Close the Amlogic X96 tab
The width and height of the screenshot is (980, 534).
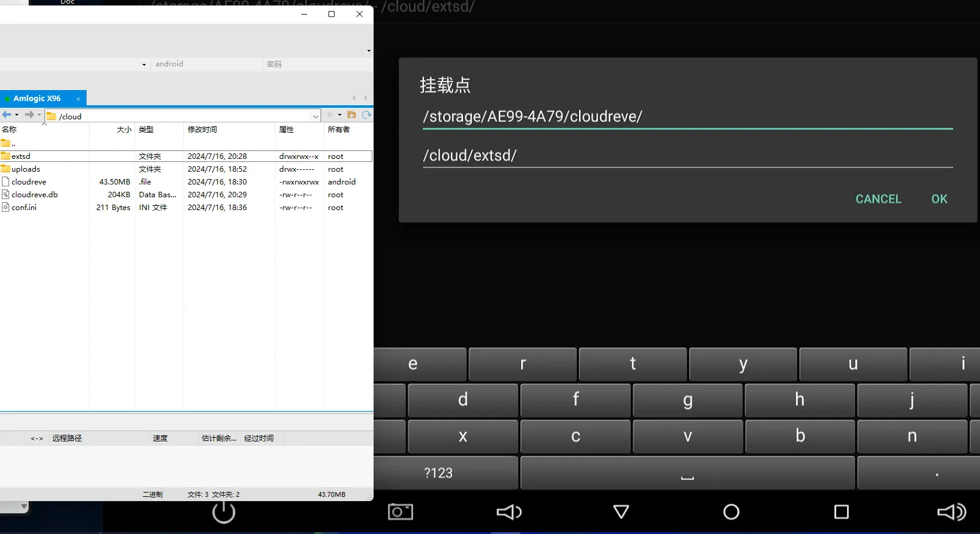click(x=78, y=99)
